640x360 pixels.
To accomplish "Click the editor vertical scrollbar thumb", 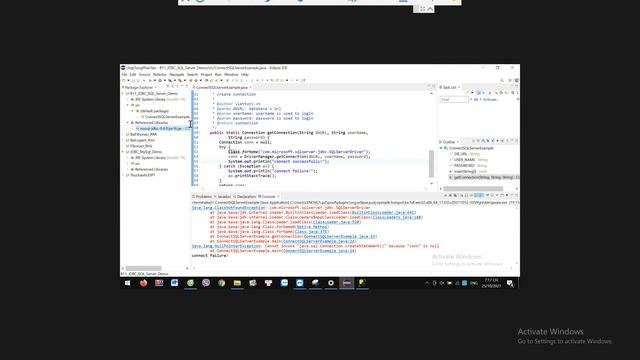I will pyautogui.click(x=431, y=164).
